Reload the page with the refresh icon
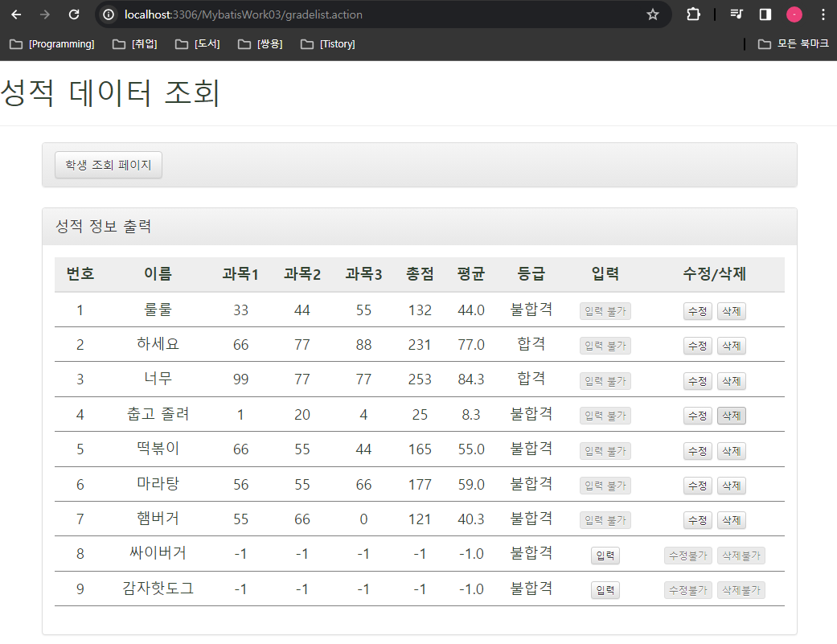Viewport: 837px width, 644px height. (x=74, y=14)
